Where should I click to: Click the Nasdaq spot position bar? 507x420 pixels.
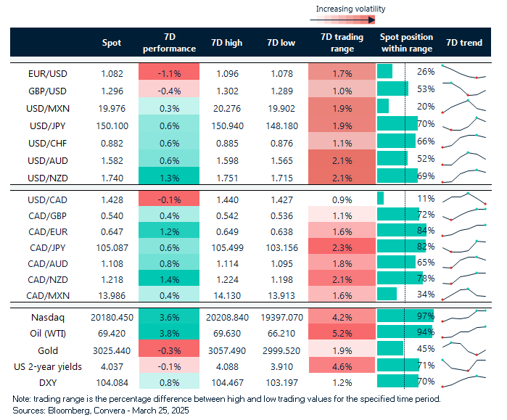[x=404, y=316]
